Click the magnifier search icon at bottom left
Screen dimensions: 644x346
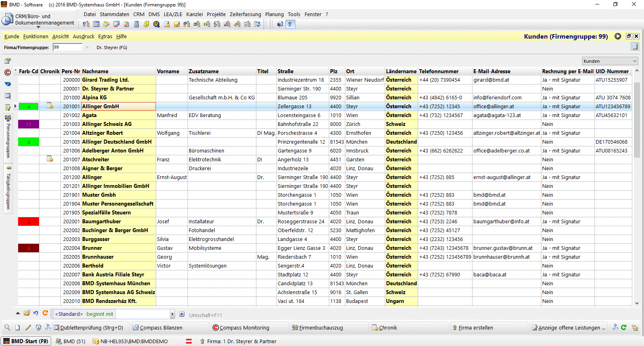pos(7,327)
